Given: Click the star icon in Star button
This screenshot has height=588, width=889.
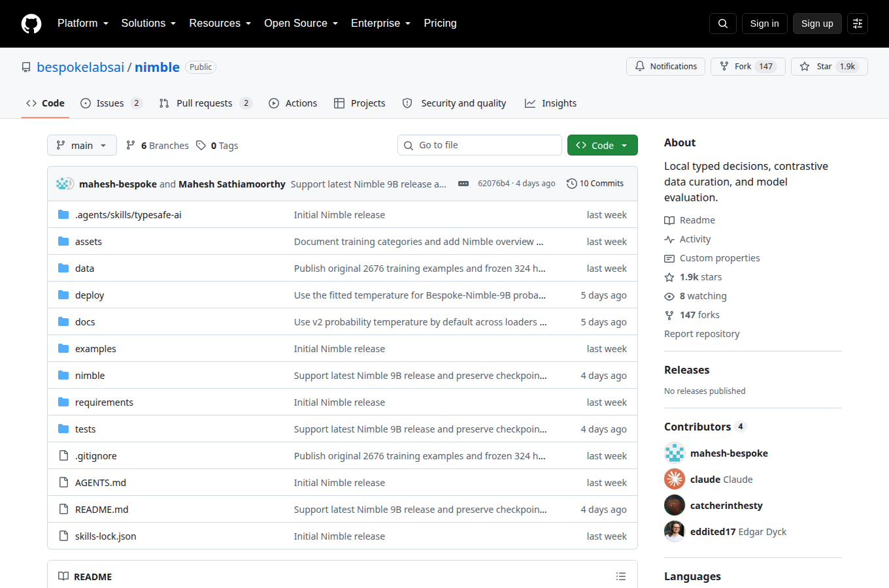Looking at the screenshot, I should tap(805, 67).
